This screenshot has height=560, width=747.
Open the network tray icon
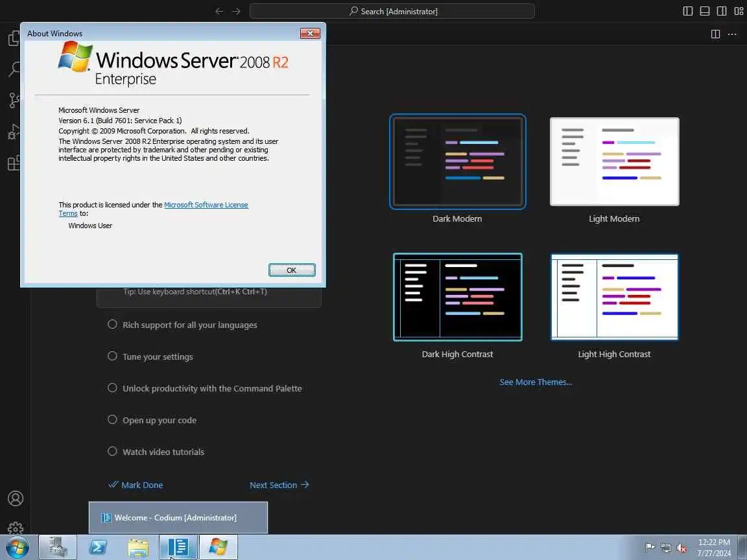(x=665, y=548)
